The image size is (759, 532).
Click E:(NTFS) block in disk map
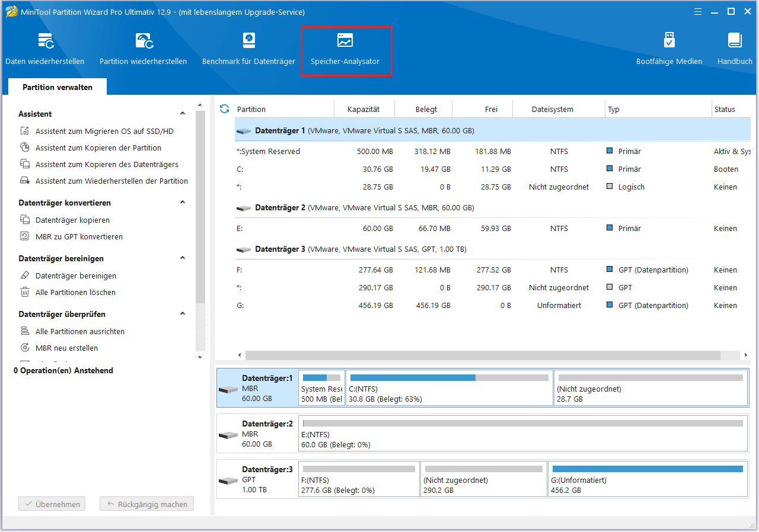[x=523, y=433]
